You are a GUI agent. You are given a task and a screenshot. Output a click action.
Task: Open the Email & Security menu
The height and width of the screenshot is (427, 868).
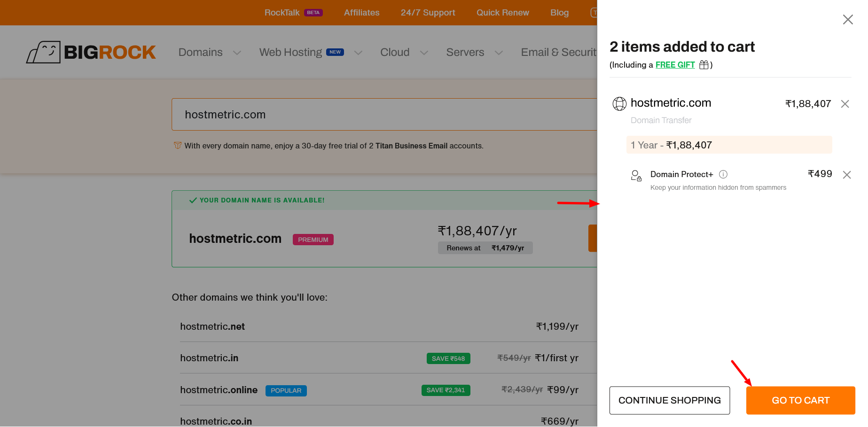pyautogui.click(x=559, y=52)
